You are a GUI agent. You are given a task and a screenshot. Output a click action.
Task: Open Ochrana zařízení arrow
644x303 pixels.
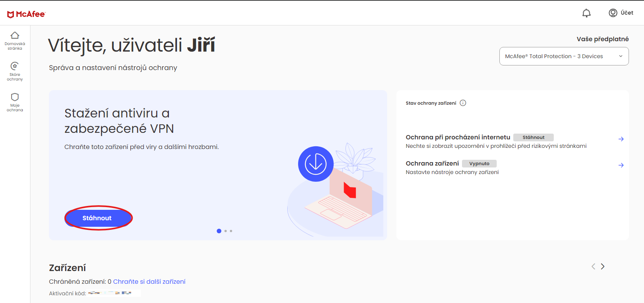point(621,165)
